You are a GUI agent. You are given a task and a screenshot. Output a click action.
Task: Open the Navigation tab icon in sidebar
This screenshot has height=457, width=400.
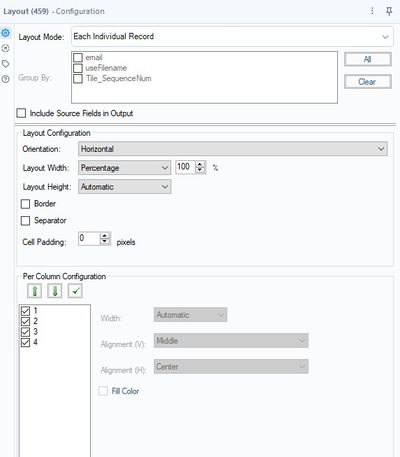click(x=6, y=48)
